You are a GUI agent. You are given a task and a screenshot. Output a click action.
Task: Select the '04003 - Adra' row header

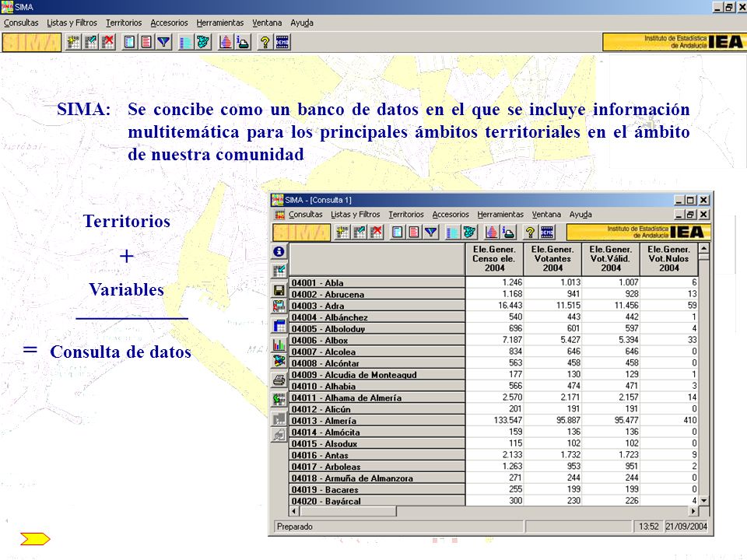point(377,306)
